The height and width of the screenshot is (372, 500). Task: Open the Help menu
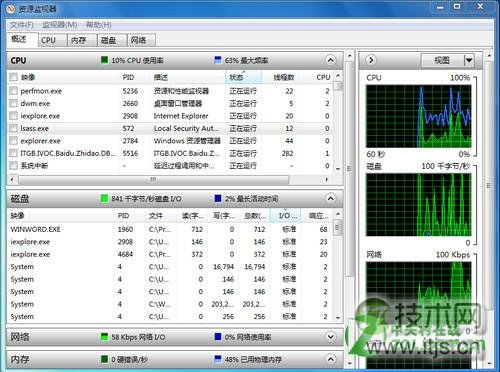(99, 25)
